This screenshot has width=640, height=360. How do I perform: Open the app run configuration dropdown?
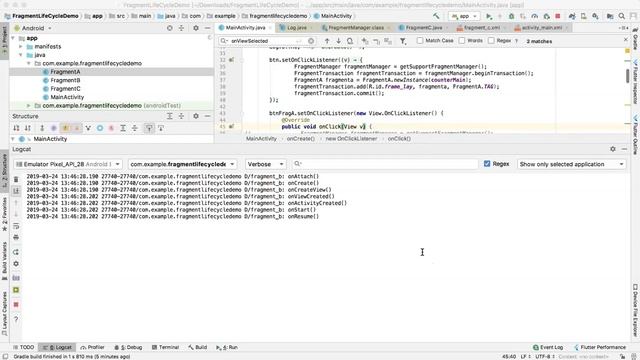click(x=464, y=16)
